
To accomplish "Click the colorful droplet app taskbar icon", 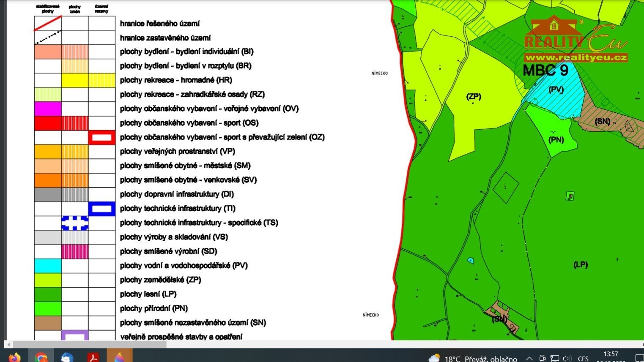I will point(120,357).
